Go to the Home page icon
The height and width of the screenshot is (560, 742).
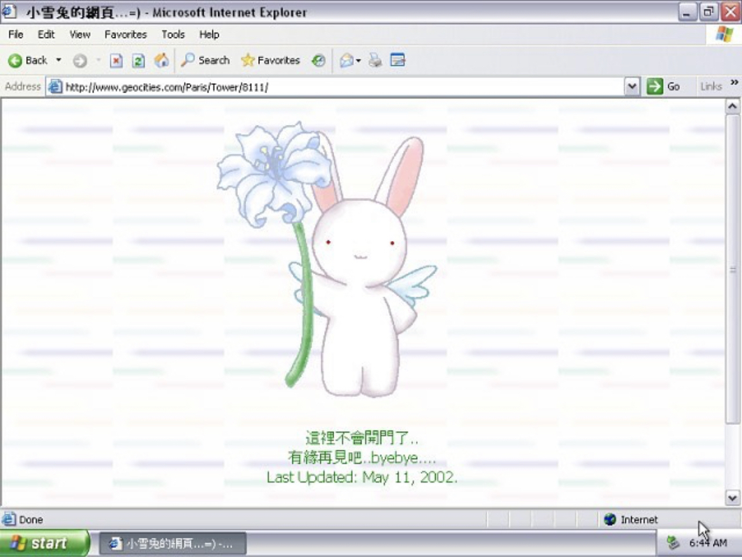[x=162, y=61]
